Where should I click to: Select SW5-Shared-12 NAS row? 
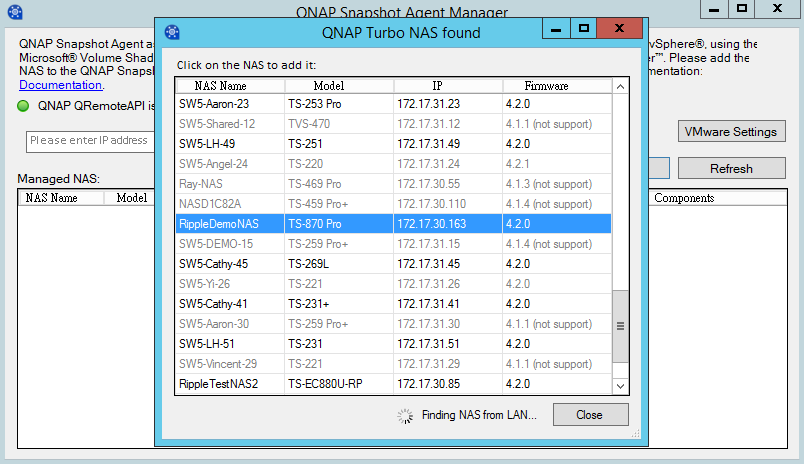[393, 124]
